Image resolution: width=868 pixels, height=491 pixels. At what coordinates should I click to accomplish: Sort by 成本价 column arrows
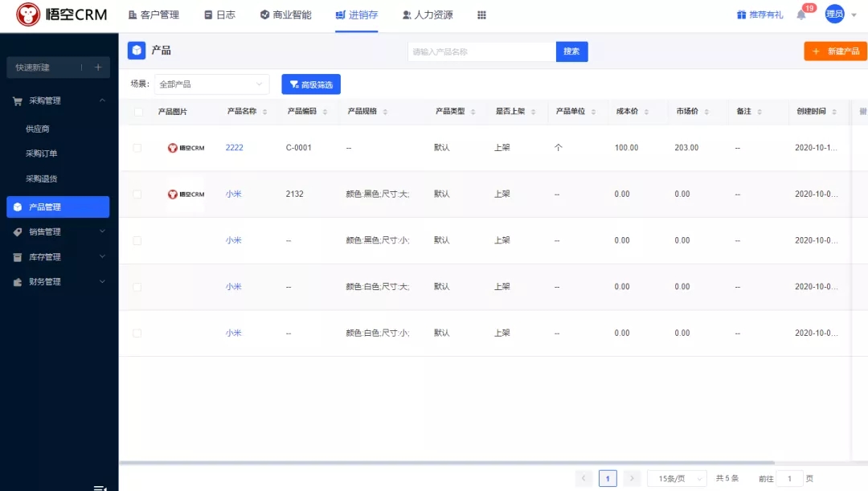[x=646, y=112]
